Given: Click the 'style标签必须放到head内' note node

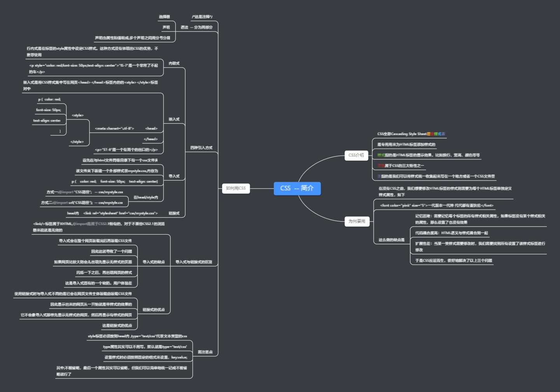Looking at the screenshot, I should 137,336.
